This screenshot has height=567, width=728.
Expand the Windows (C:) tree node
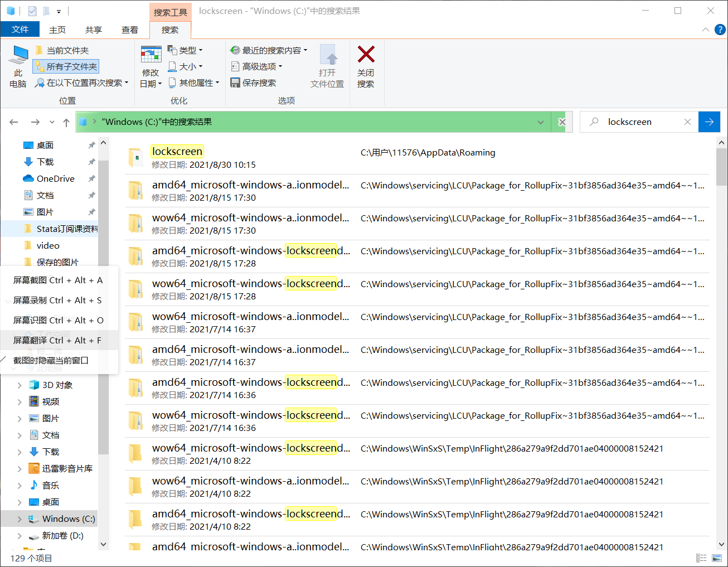click(20, 519)
